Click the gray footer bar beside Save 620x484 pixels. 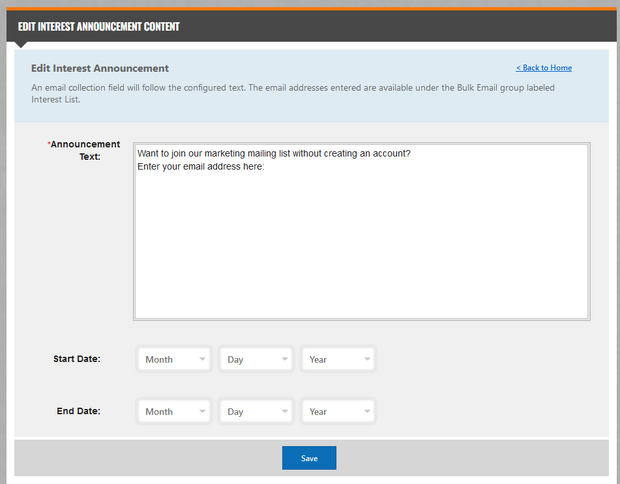coord(480,458)
